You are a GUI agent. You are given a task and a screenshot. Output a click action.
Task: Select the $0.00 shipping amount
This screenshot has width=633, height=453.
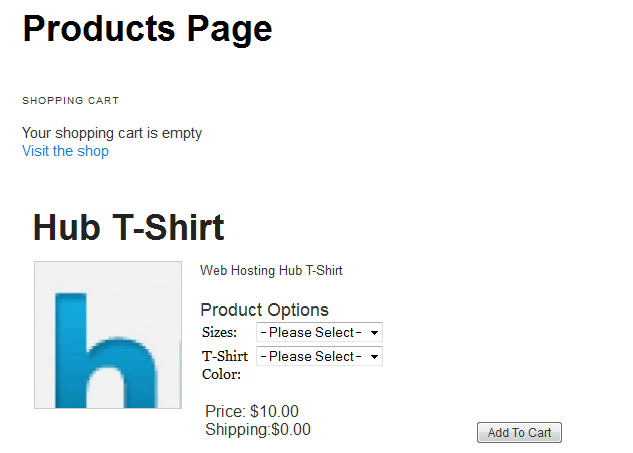tap(291, 430)
